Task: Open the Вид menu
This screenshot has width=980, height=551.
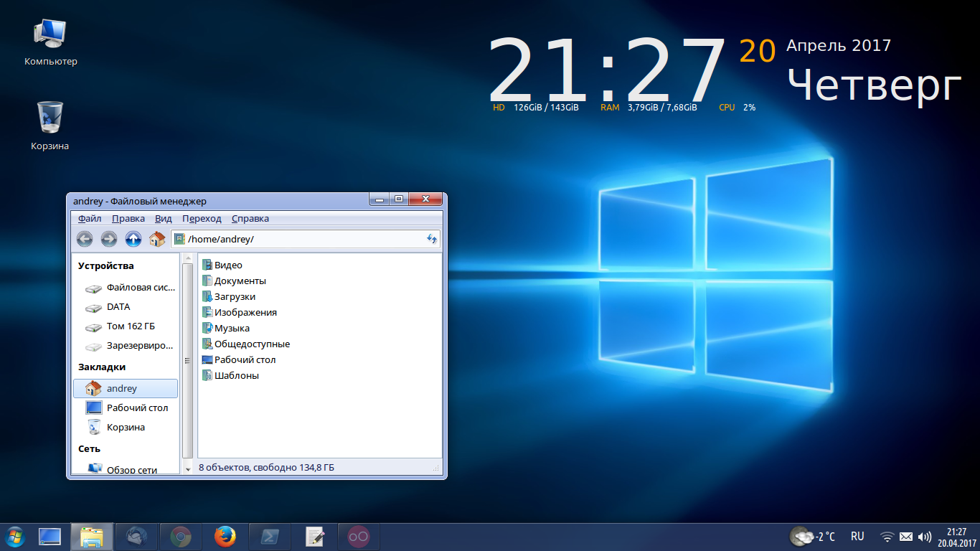Action: tap(164, 219)
